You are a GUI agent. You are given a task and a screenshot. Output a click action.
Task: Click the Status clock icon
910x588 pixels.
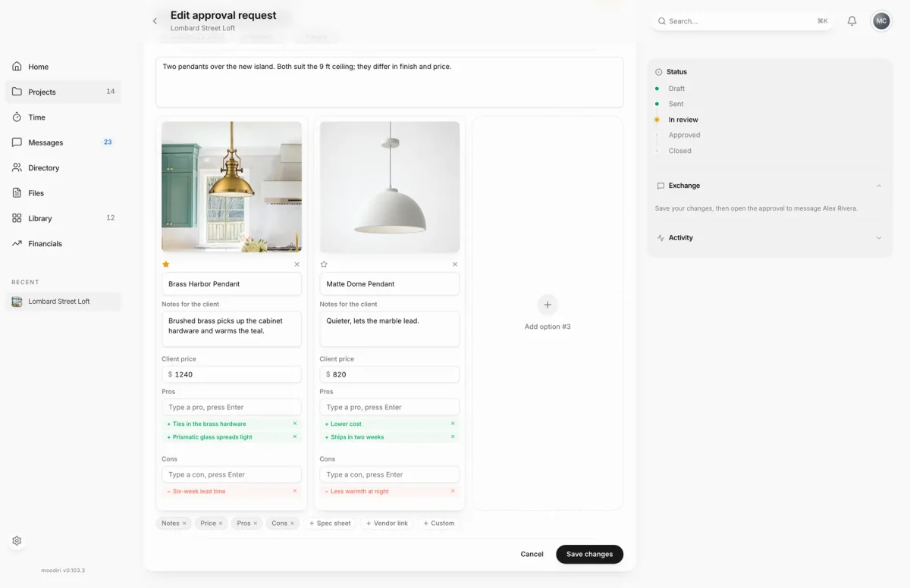click(x=659, y=72)
